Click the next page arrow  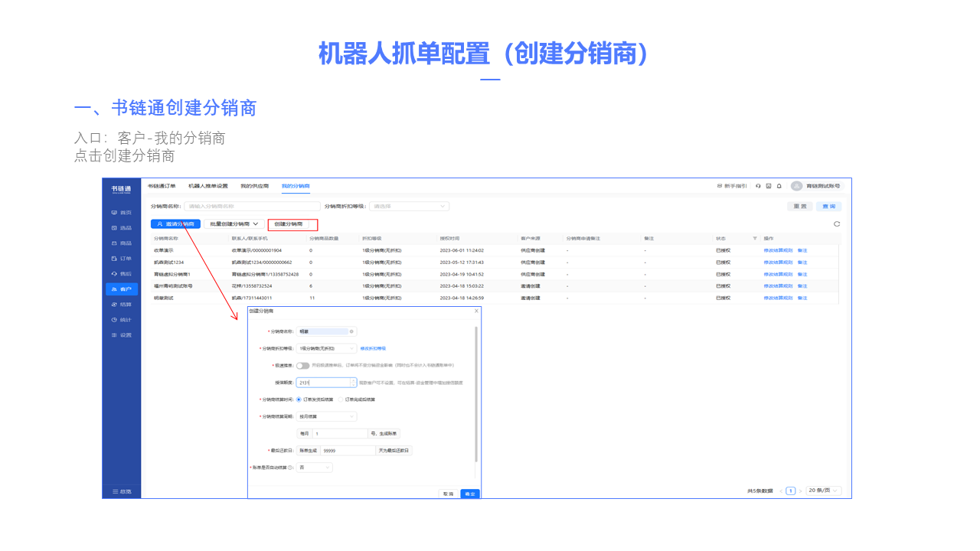(x=800, y=491)
